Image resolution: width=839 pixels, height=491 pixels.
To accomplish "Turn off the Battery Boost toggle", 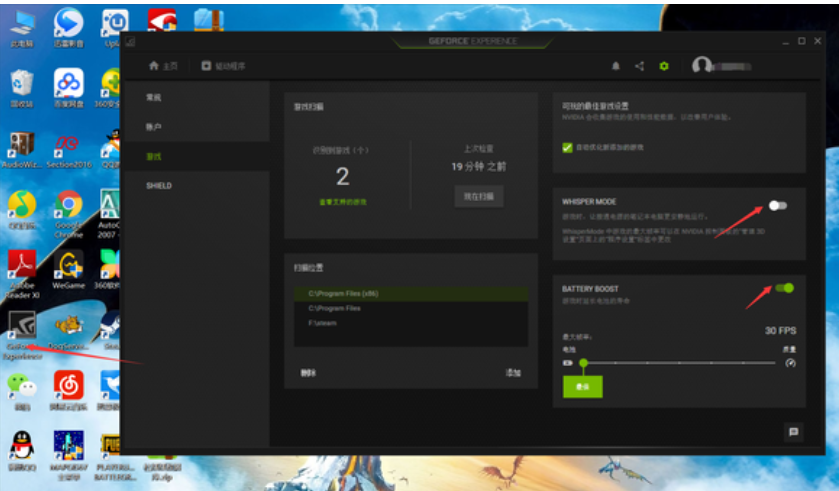I will coord(784,288).
